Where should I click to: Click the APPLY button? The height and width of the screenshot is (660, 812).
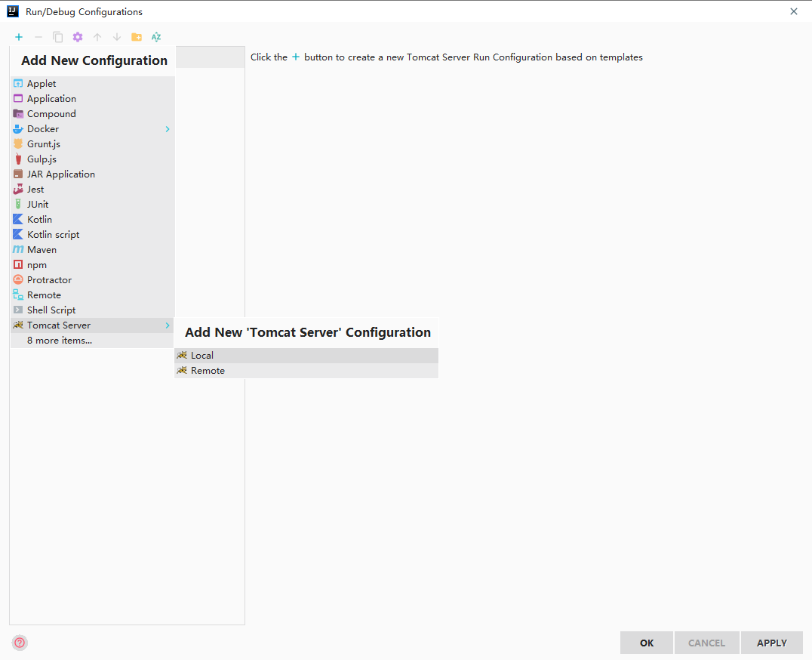(771, 643)
